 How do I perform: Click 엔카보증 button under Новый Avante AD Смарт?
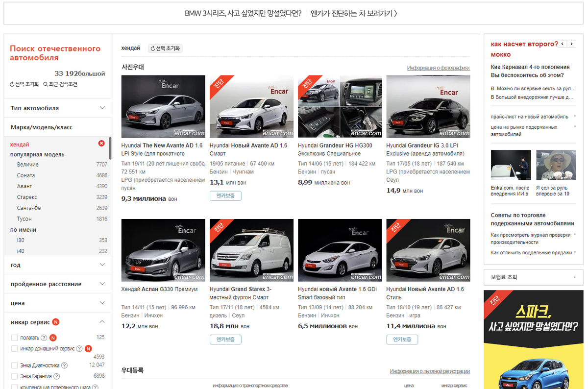pyautogui.click(x=225, y=196)
